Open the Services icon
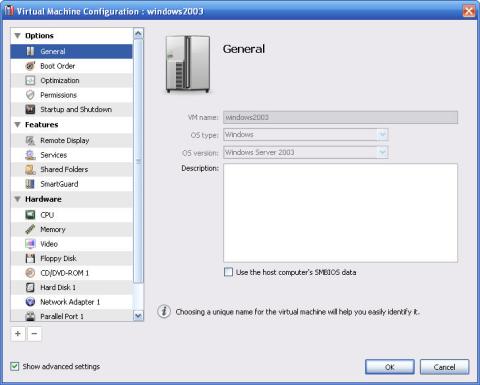The height and width of the screenshot is (385, 480). 30,155
